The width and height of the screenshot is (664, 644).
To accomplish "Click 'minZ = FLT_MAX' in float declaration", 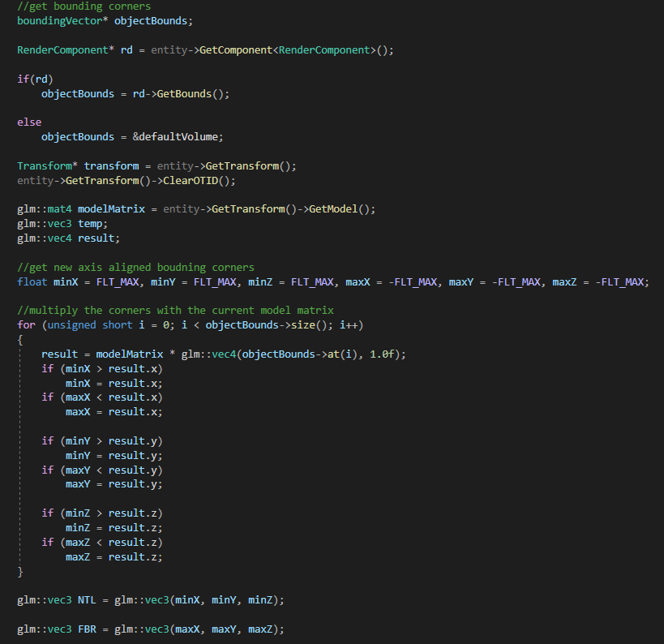I will coord(290,281).
